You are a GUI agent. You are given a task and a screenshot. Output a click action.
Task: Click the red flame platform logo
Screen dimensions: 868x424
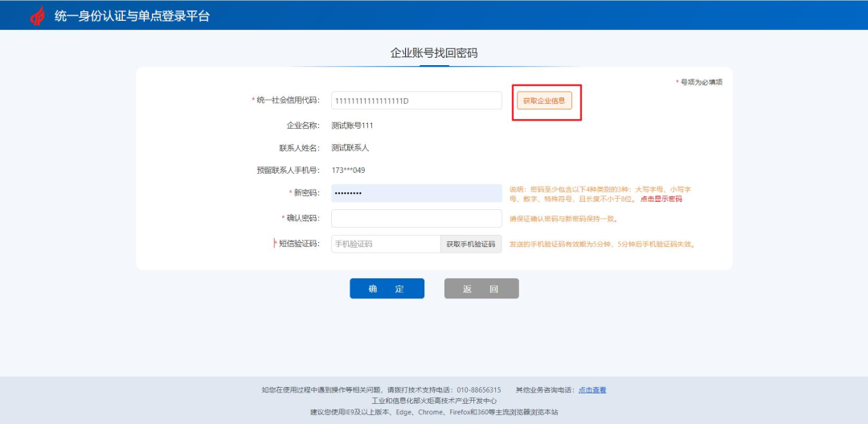38,15
